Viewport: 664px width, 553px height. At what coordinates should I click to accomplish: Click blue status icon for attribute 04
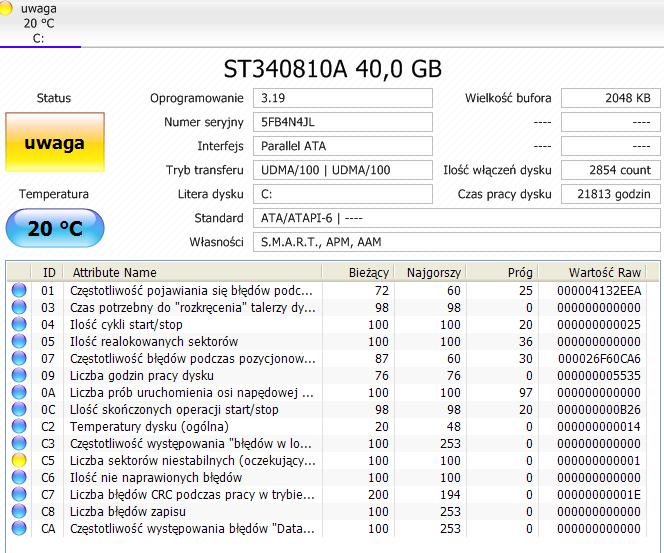[19, 324]
